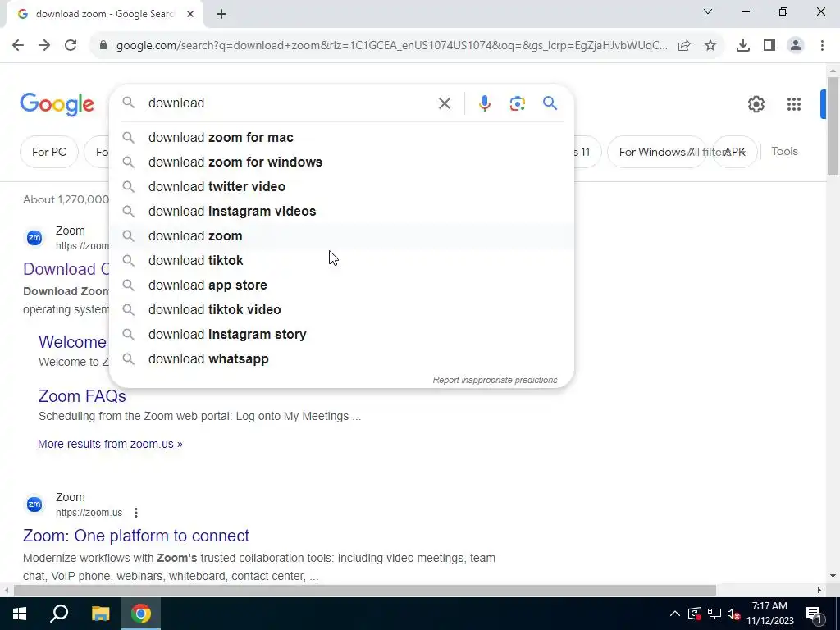Open More results from zoom.us link
The height and width of the screenshot is (630, 840).
110,444
